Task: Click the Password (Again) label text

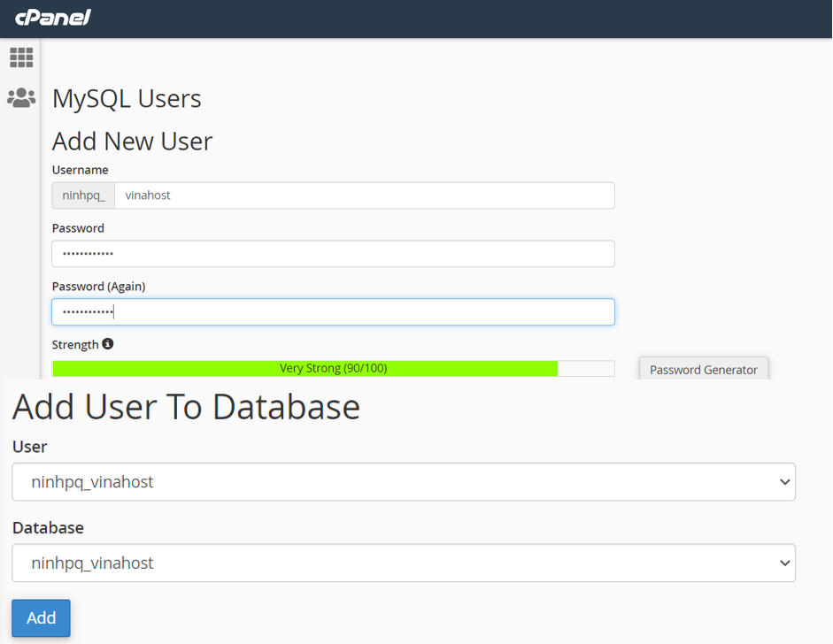Action: [x=98, y=287]
